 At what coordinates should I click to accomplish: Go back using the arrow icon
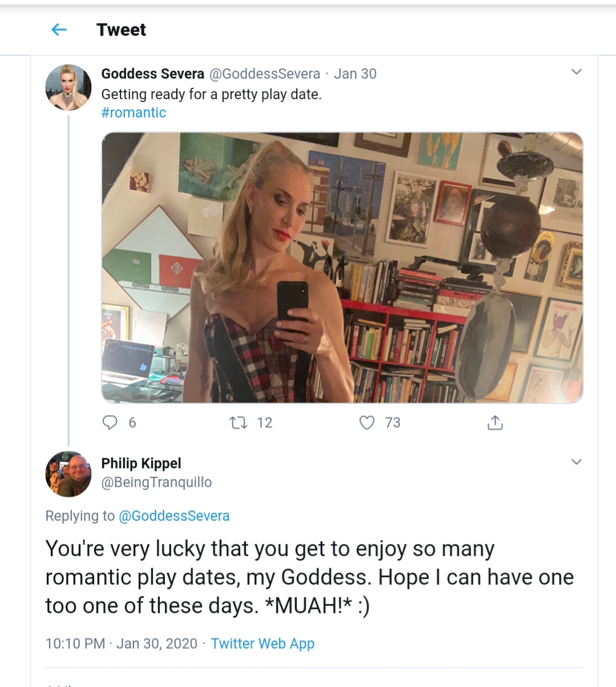point(59,30)
